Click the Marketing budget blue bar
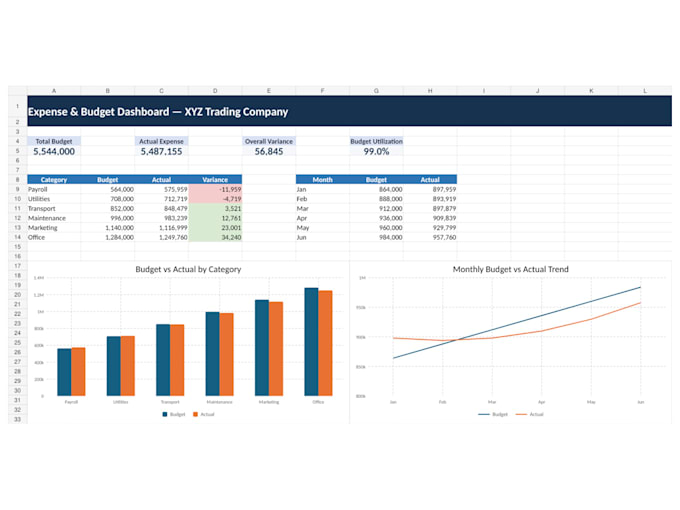Screen dimensions: 680x510 pos(262,348)
